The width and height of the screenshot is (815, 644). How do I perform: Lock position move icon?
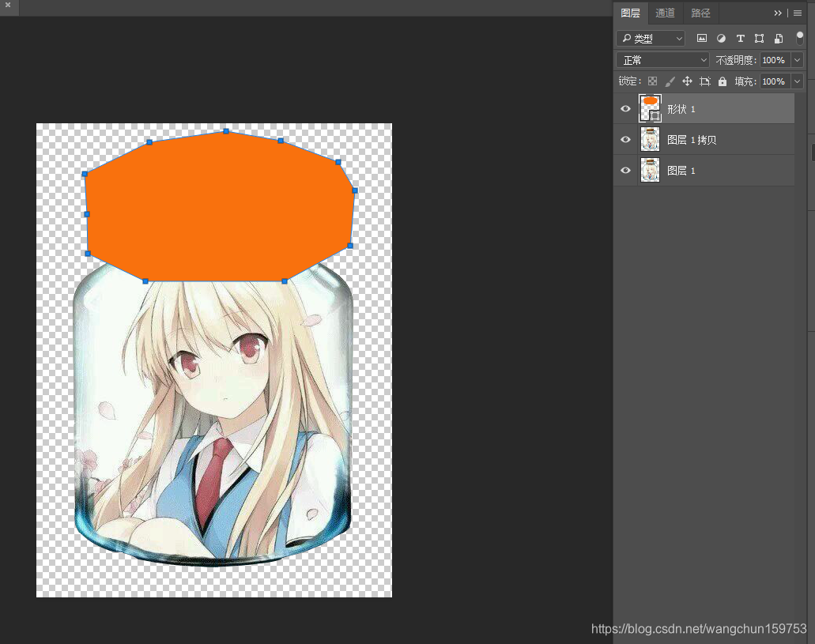tap(687, 81)
